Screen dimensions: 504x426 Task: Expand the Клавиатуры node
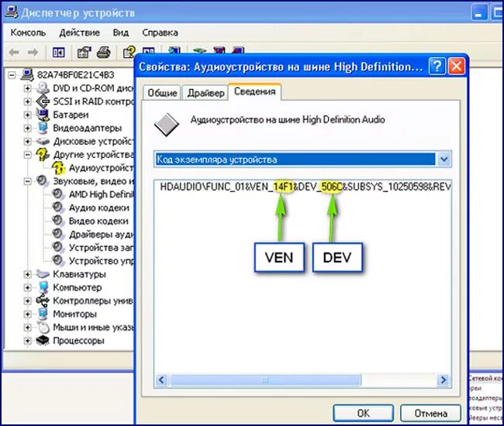28,274
